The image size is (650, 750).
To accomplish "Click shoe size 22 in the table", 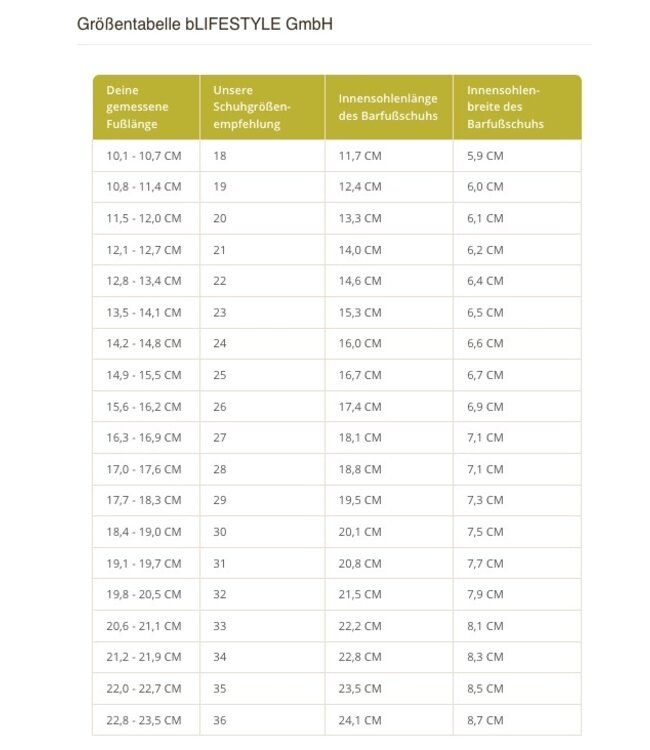I will 220,281.
